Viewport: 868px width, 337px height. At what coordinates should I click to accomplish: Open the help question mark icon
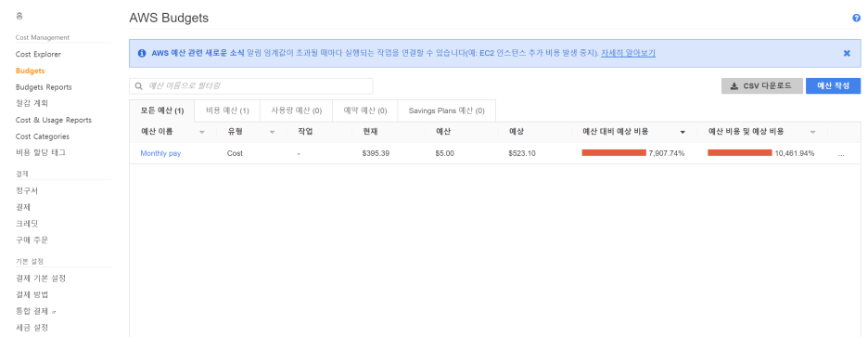(856, 19)
